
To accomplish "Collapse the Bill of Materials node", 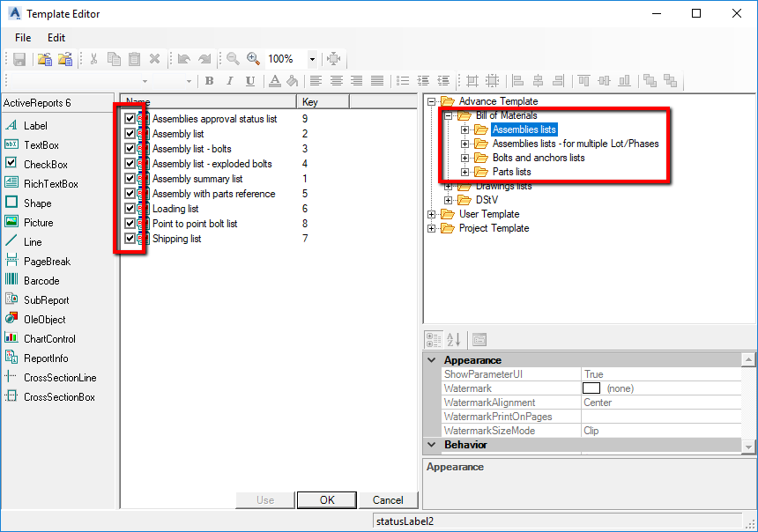I will click(448, 115).
